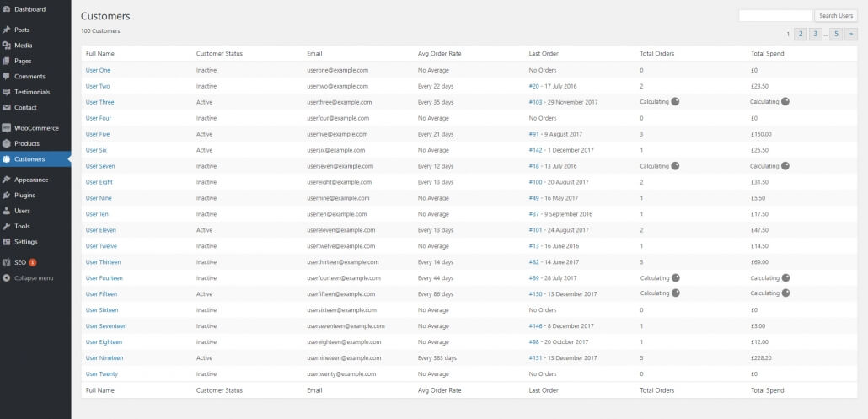Image resolution: width=868 pixels, height=419 pixels.
Task: Jump to page 5 of customers
Action: (837, 34)
